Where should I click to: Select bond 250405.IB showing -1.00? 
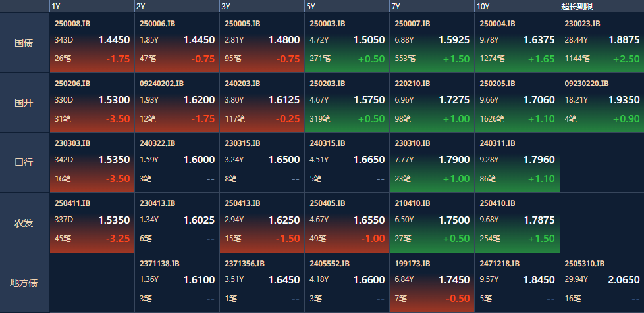pos(347,223)
